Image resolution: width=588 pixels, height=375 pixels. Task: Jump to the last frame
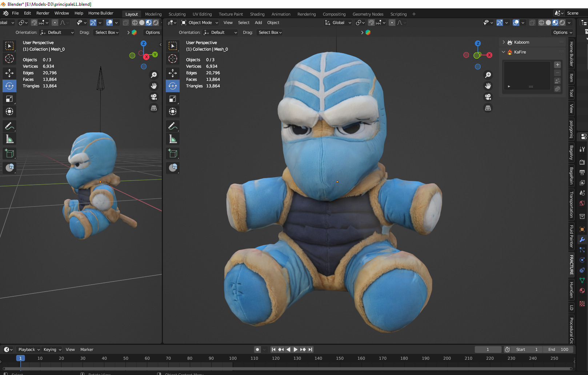click(x=310, y=350)
